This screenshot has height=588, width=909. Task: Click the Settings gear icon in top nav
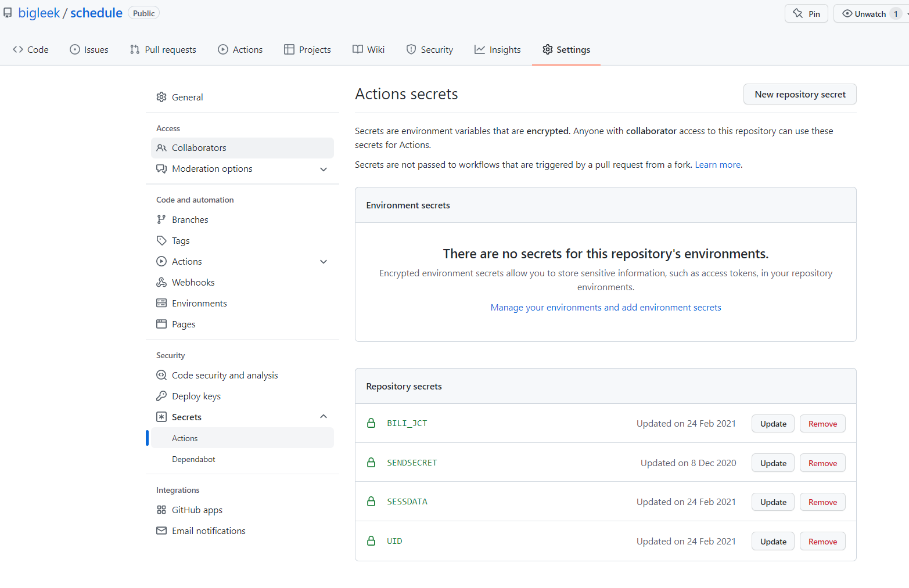tap(548, 49)
